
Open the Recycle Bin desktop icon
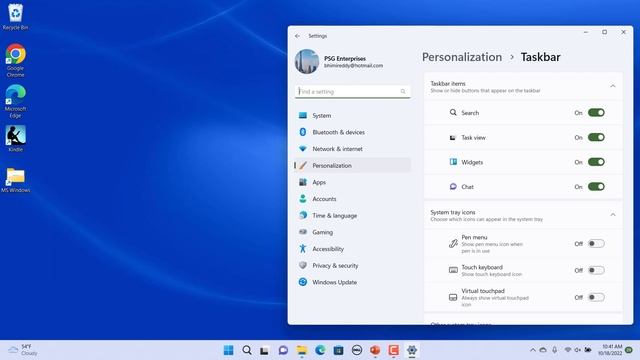tap(15, 16)
